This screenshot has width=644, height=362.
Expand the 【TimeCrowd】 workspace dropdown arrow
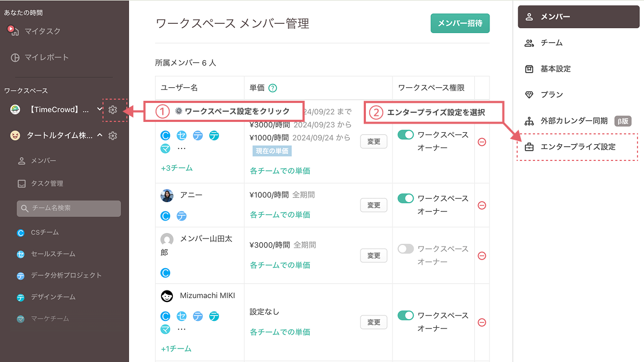click(100, 110)
